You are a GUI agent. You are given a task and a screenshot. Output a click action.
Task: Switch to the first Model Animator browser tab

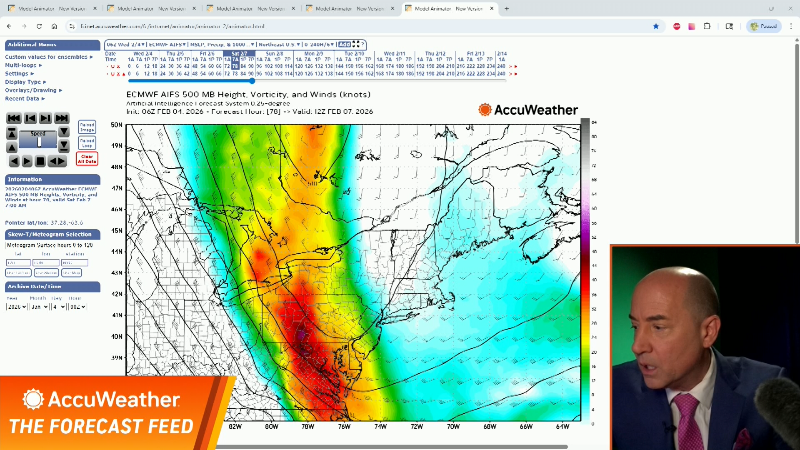coord(40,8)
